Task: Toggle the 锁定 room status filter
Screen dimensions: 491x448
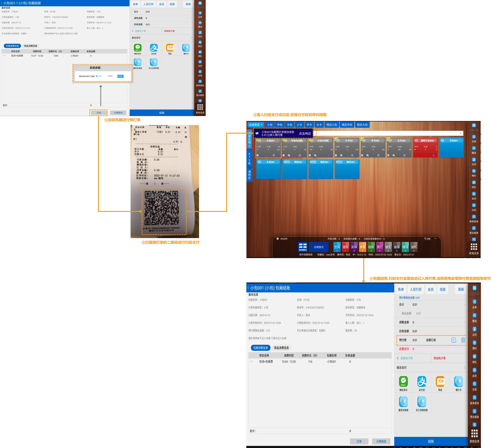Action: 388,247
